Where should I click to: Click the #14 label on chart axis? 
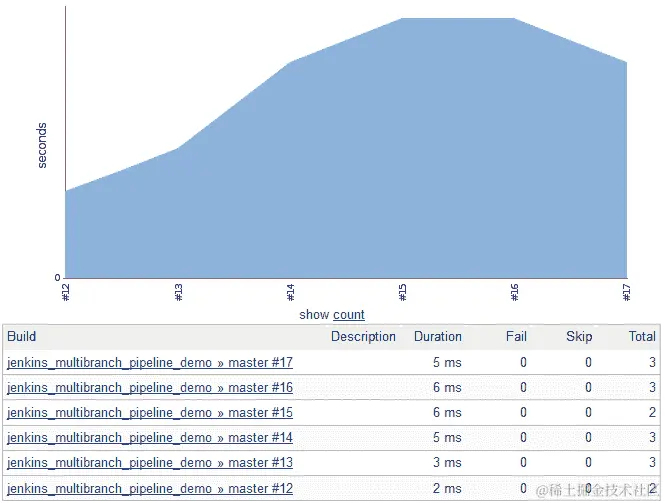pos(291,292)
